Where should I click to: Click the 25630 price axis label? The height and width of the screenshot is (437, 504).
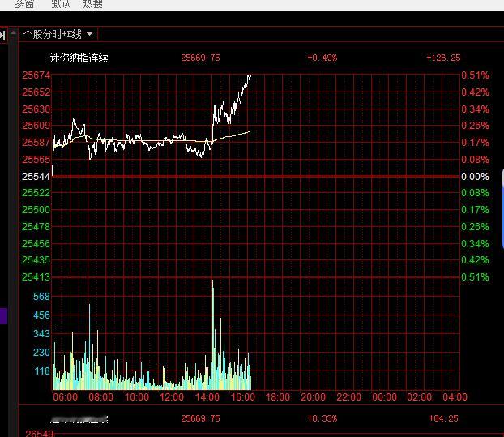pyautogui.click(x=36, y=109)
